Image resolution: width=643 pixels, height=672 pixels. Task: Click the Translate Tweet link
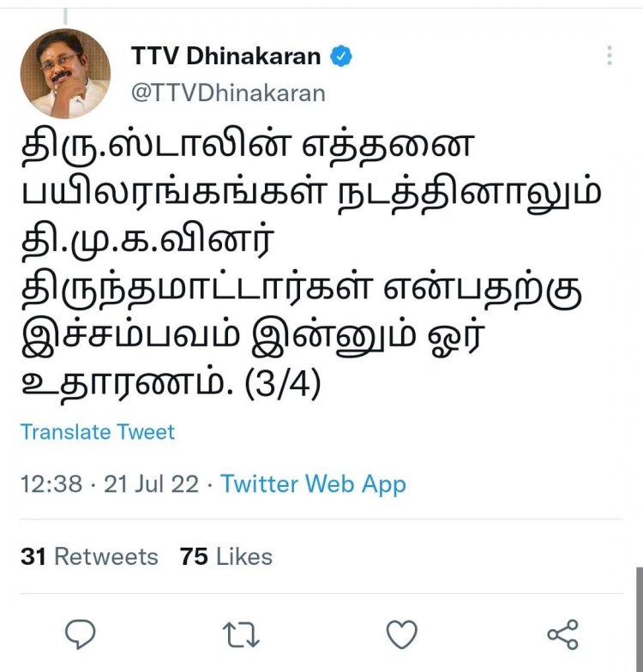98,432
